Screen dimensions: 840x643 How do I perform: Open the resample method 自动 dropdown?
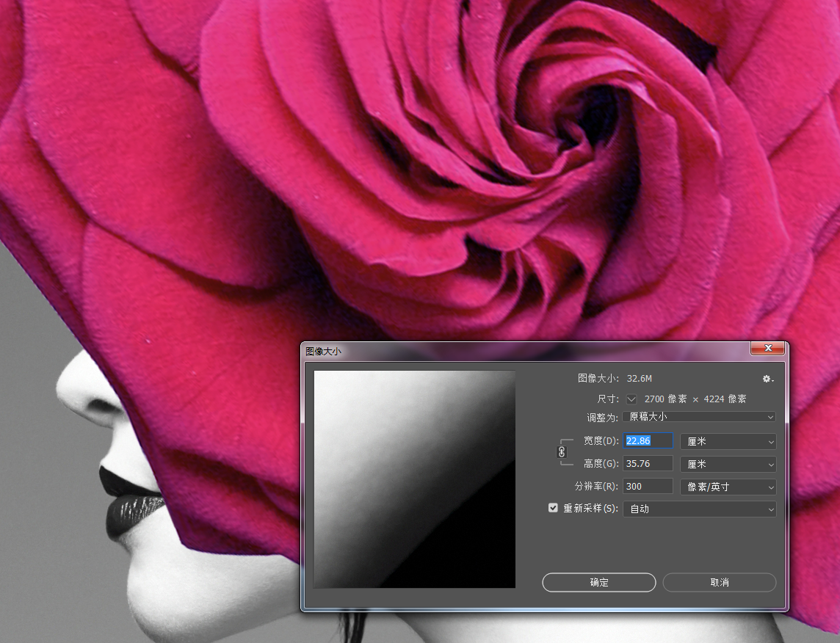(699, 509)
